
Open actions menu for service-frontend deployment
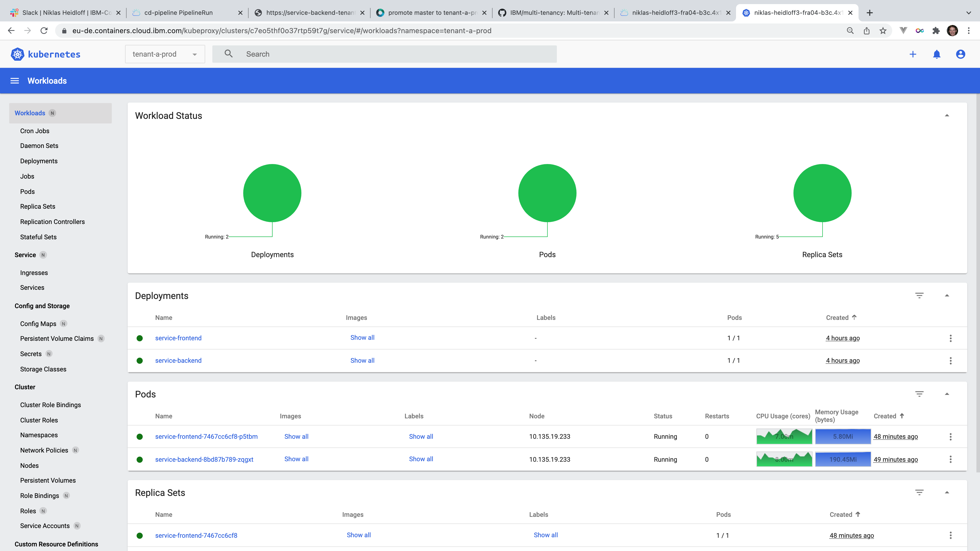950,338
